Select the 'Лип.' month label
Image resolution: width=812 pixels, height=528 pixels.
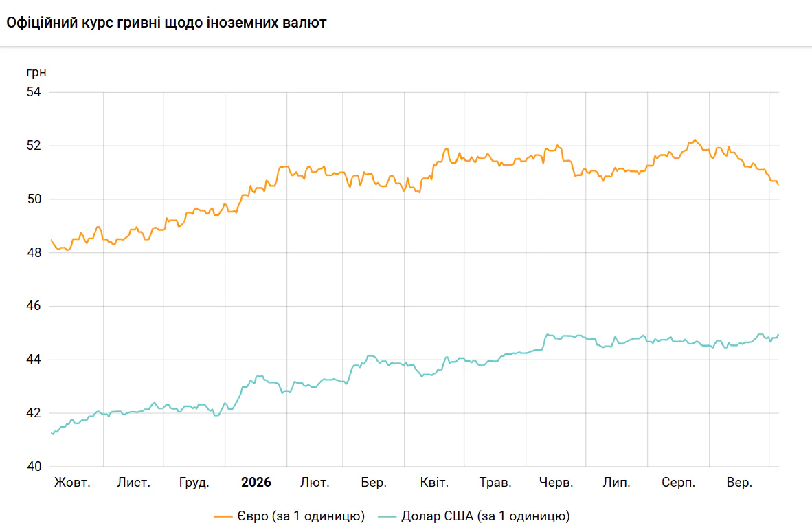pos(616,483)
